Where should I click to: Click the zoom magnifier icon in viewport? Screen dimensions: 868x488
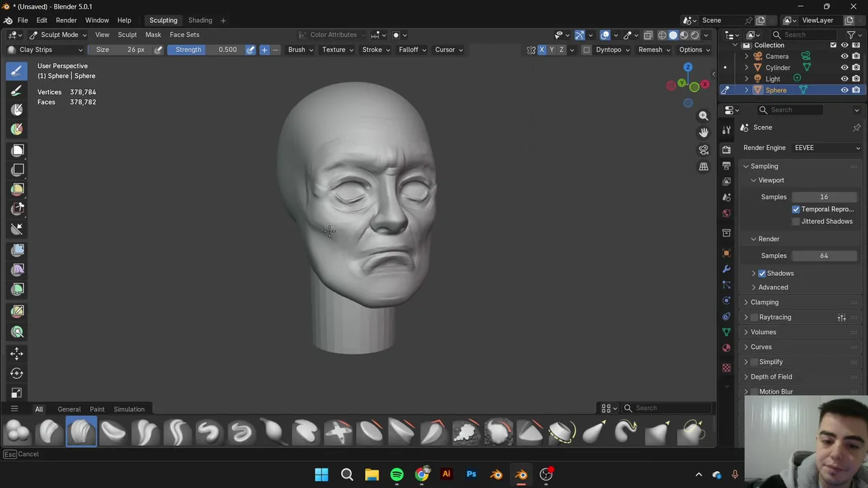point(703,116)
